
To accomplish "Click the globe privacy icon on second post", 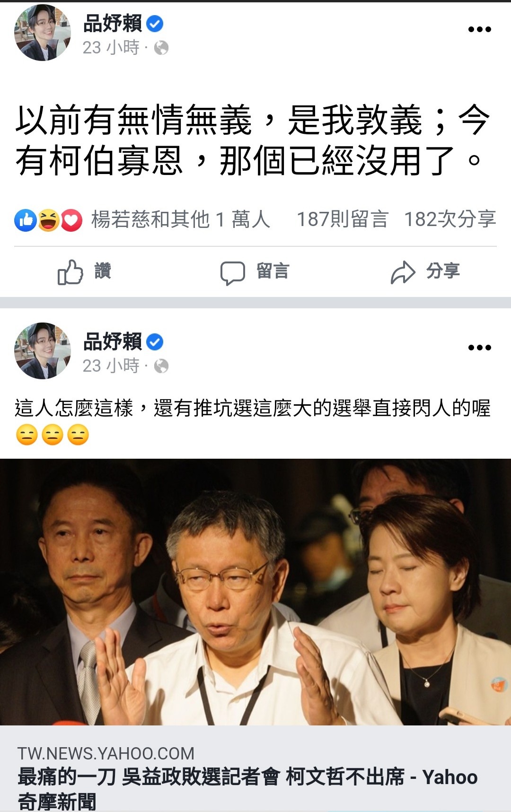I will [161, 366].
